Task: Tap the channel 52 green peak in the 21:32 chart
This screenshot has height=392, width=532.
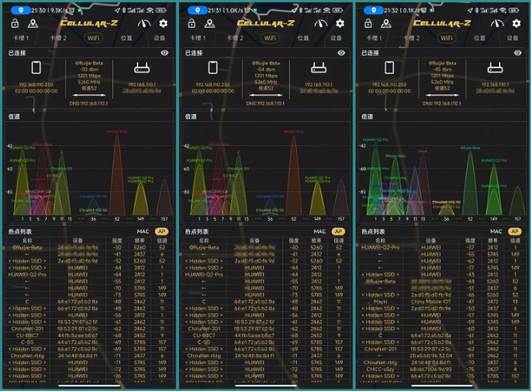Action: pyautogui.click(x=470, y=184)
